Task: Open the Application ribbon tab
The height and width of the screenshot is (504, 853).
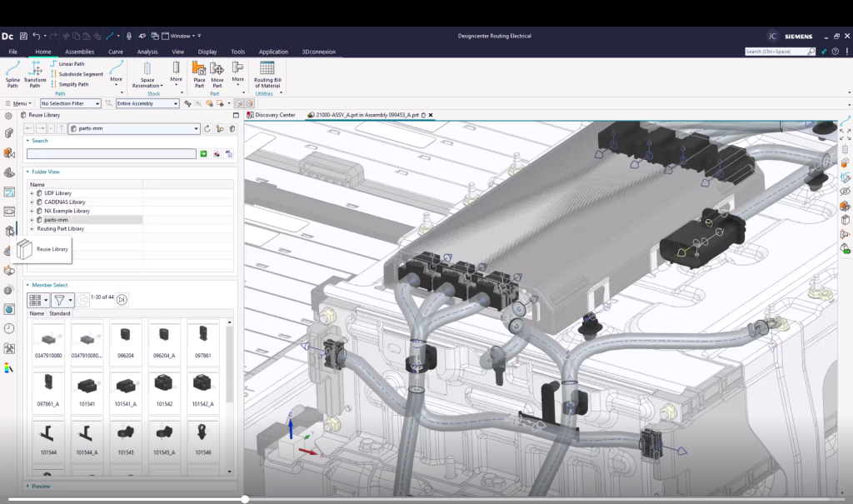Action: pos(273,52)
